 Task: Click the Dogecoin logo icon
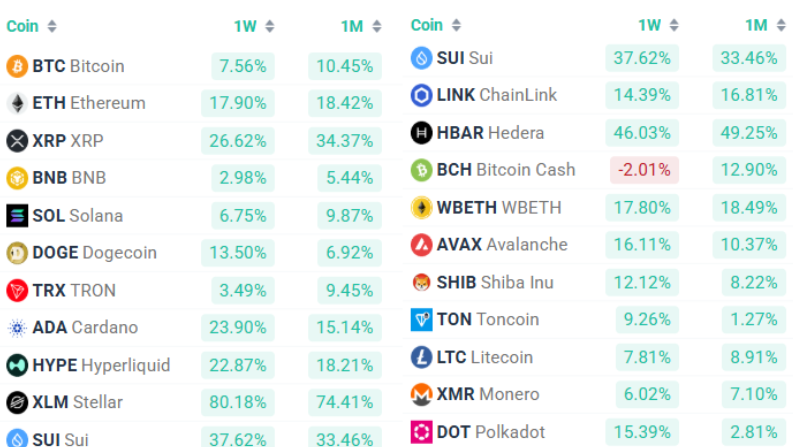coord(17,253)
